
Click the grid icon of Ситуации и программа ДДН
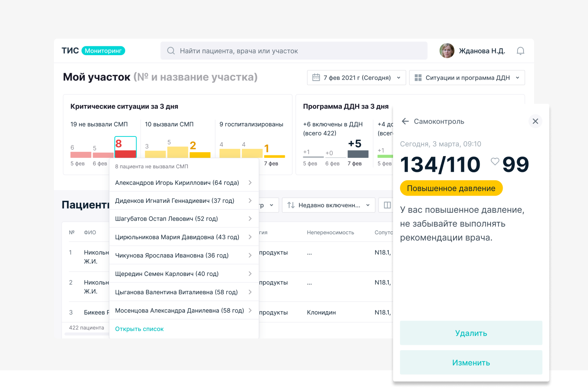click(x=418, y=78)
